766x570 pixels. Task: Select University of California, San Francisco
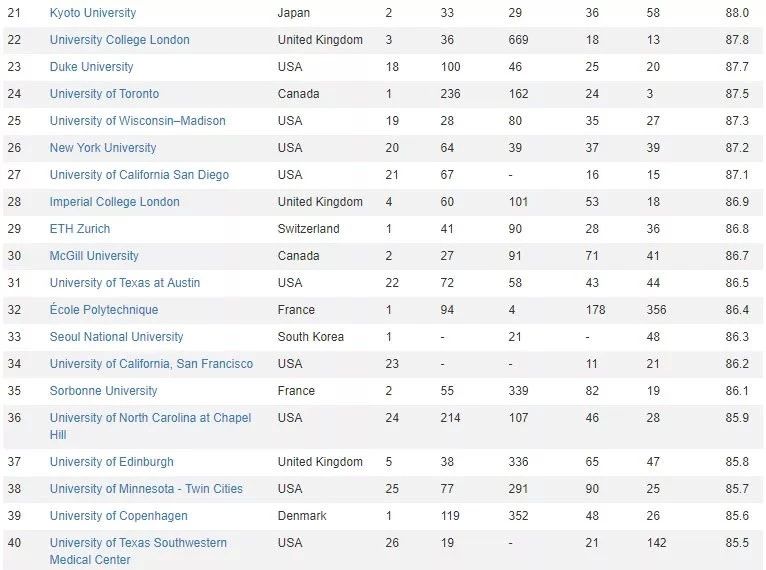point(151,363)
